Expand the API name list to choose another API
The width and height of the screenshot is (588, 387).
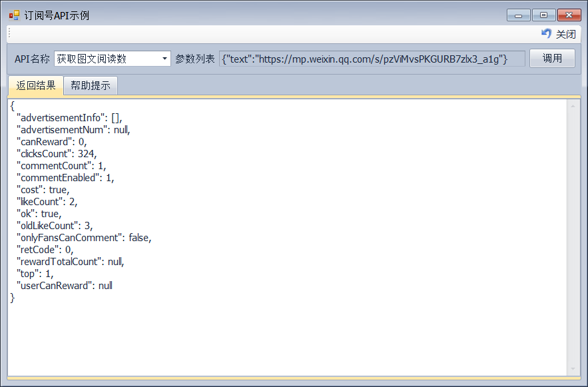point(164,58)
